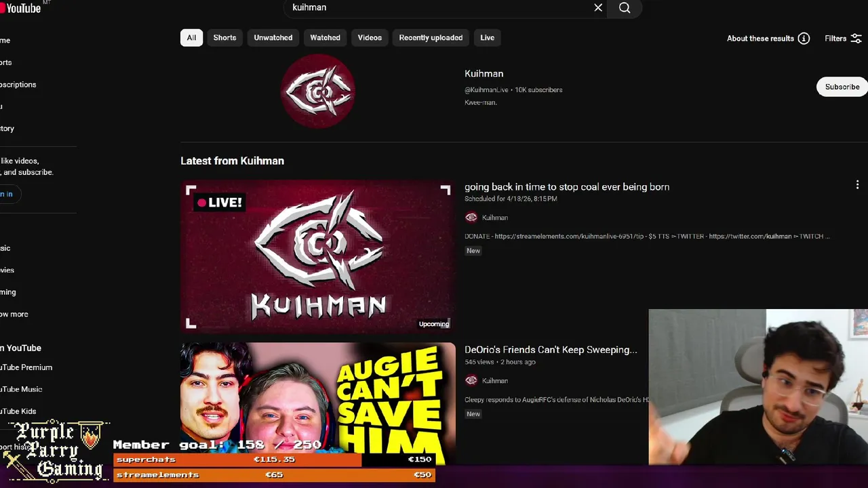This screenshot has height=488, width=868.
Task: Click Kuihman channel name under DeOrio video
Action: pos(495,381)
